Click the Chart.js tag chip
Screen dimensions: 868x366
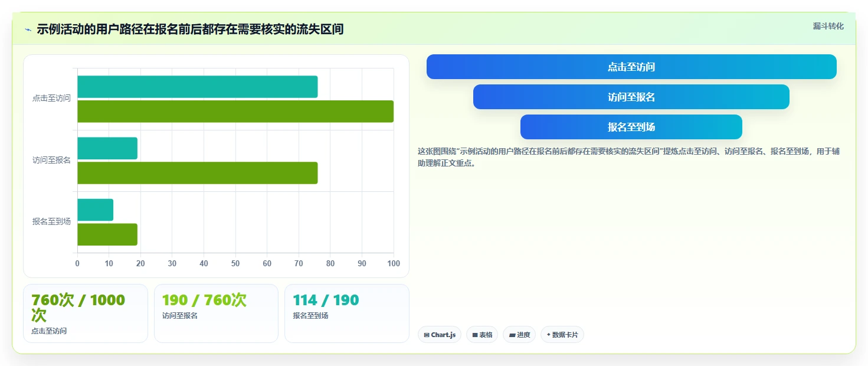click(440, 335)
